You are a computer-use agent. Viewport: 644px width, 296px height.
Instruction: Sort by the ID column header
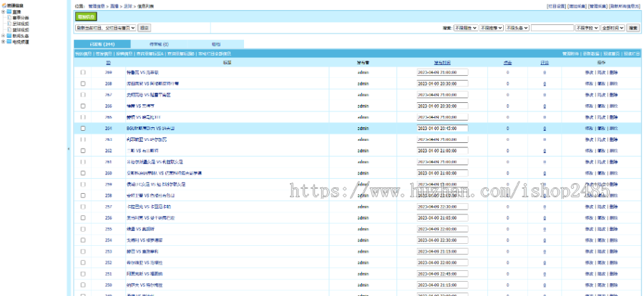click(x=109, y=63)
